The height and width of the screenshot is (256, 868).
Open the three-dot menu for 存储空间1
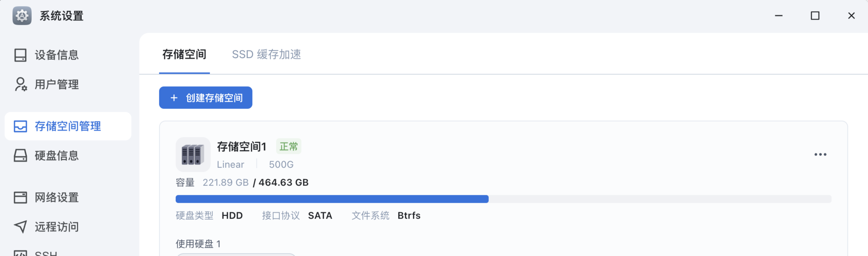pyautogui.click(x=820, y=155)
